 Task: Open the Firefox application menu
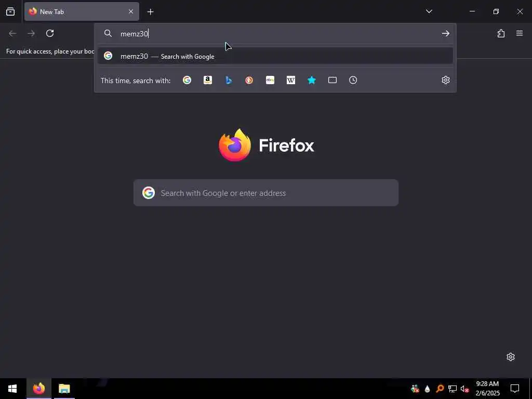click(520, 33)
